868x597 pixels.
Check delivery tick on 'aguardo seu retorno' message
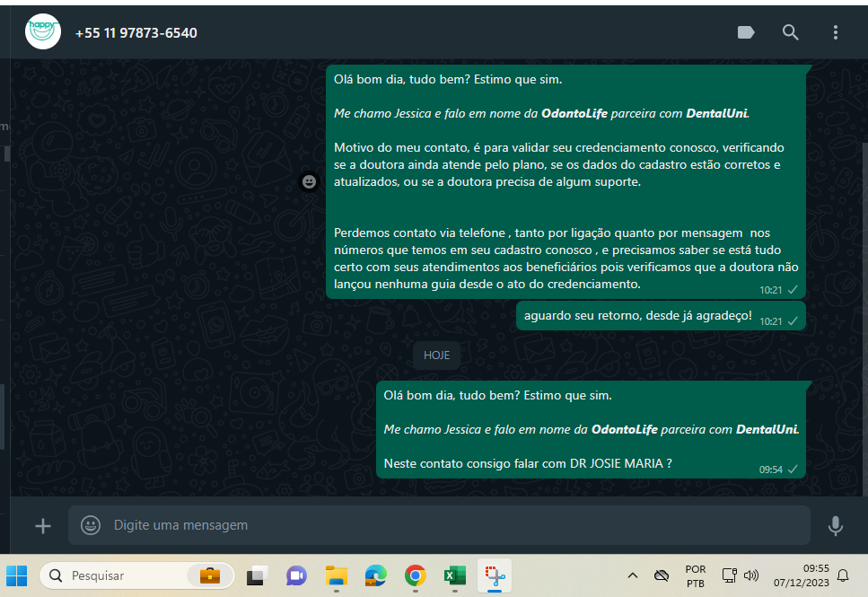[793, 321]
